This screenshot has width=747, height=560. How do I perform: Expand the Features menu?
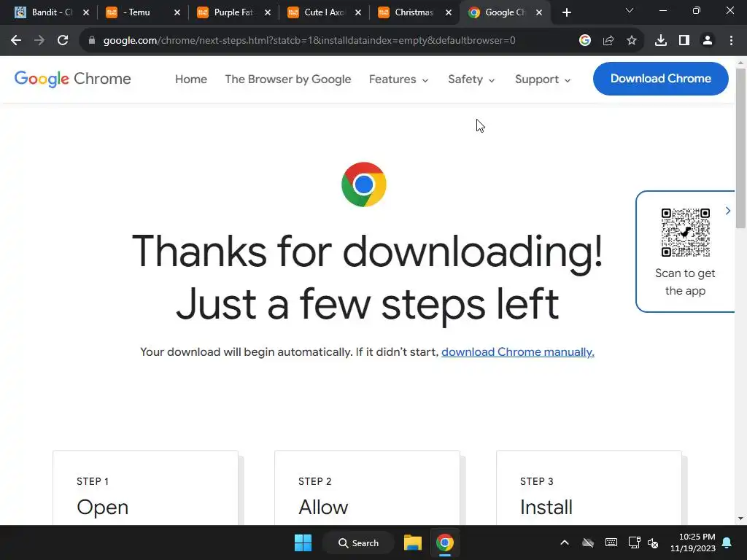(x=399, y=79)
